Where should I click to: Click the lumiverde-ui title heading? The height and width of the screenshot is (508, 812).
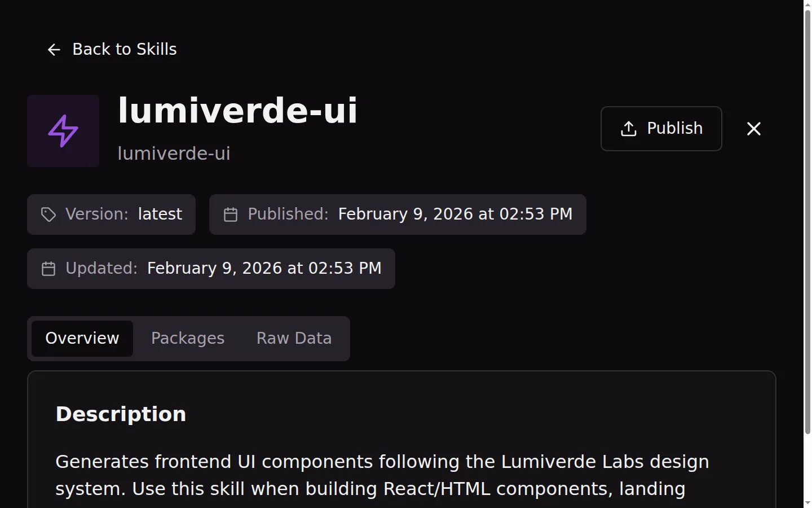pos(237,111)
